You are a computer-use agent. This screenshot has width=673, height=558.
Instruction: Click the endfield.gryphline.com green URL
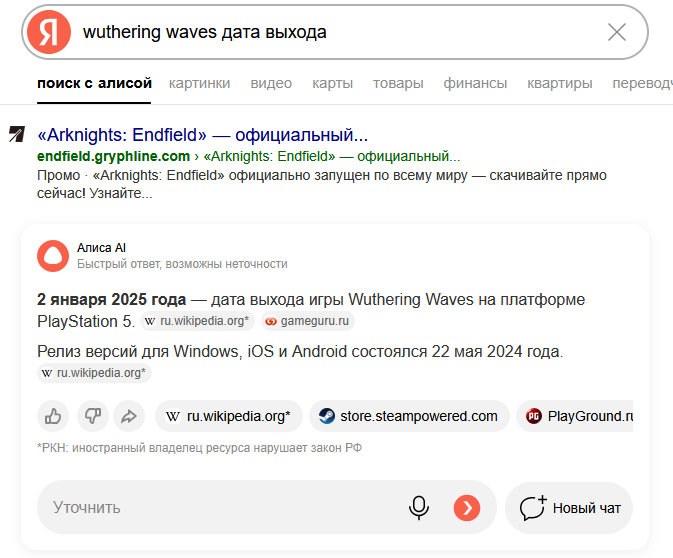tap(113, 156)
